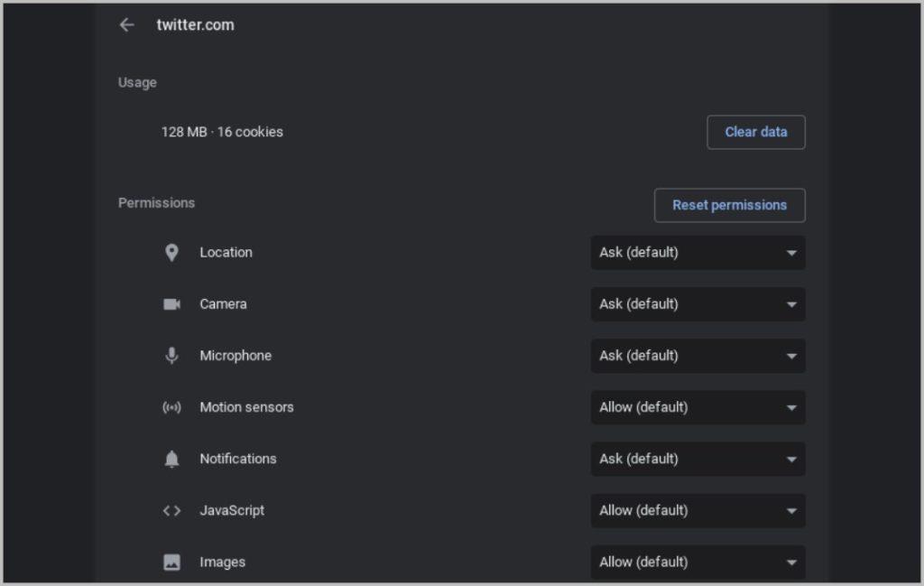The width and height of the screenshot is (924, 586).
Task: Click the Usage section heading
Action: coord(137,82)
